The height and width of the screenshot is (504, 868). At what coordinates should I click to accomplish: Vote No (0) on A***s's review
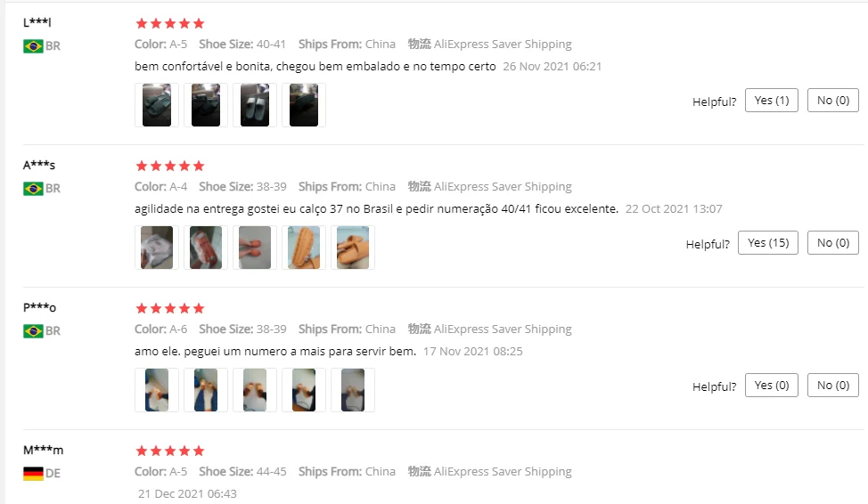(832, 243)
